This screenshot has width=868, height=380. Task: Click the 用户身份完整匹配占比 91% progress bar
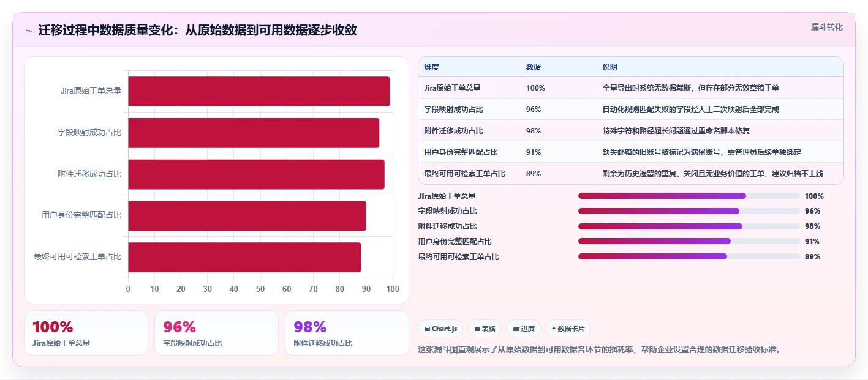click(689, 242)
